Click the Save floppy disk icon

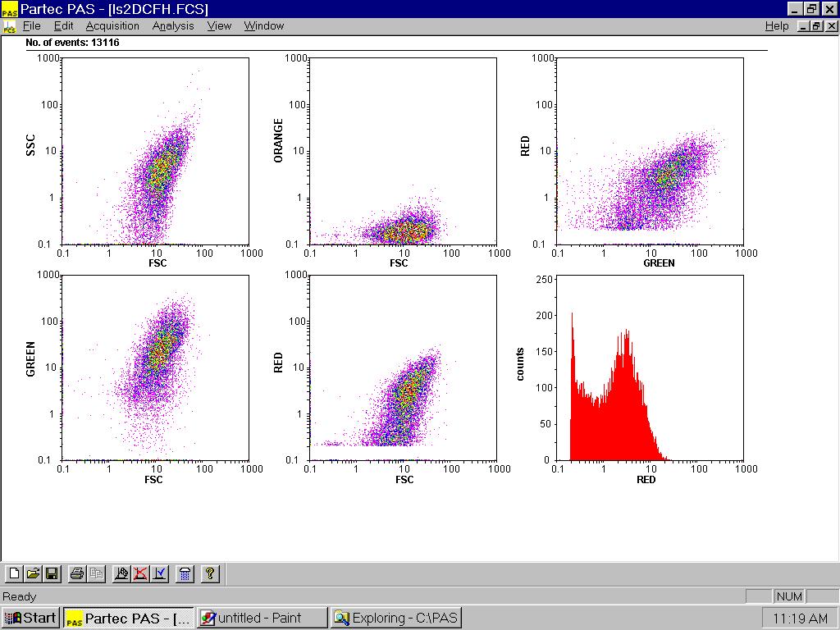point(51,573)
